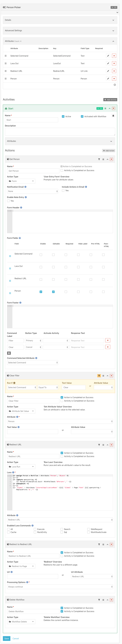Enable Include Actions in Email Yes checkbox
Image resolution: width=122 pixels, height=644 pixels.
coord(63,190)
